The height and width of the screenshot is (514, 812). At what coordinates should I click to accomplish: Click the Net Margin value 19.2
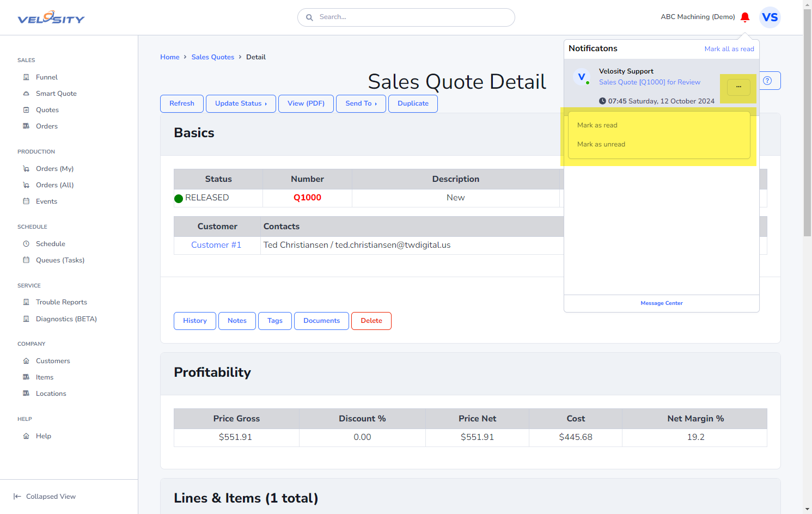point(695,437)
